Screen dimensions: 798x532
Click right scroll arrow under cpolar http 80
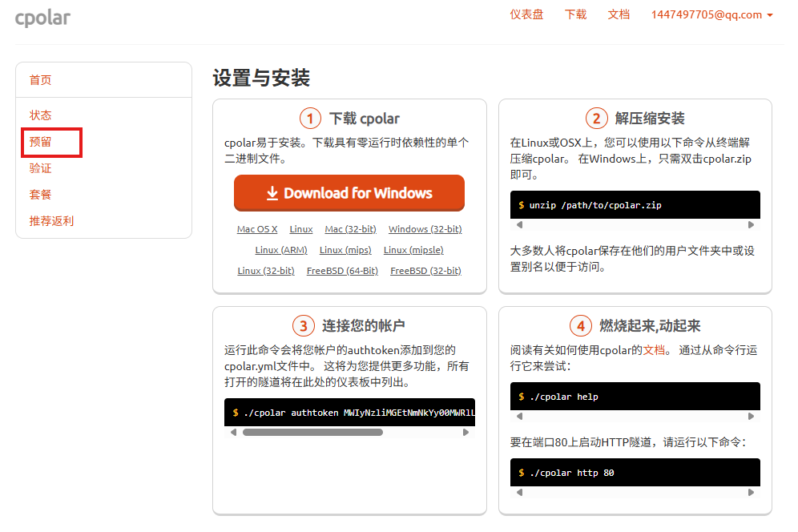pyautogui.click(x=751, y=492)
